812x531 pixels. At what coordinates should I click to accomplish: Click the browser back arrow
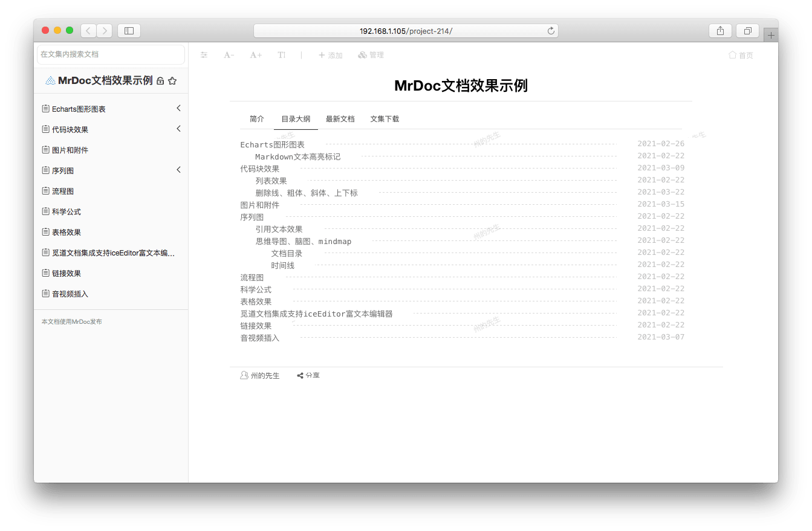coord(88,31)
